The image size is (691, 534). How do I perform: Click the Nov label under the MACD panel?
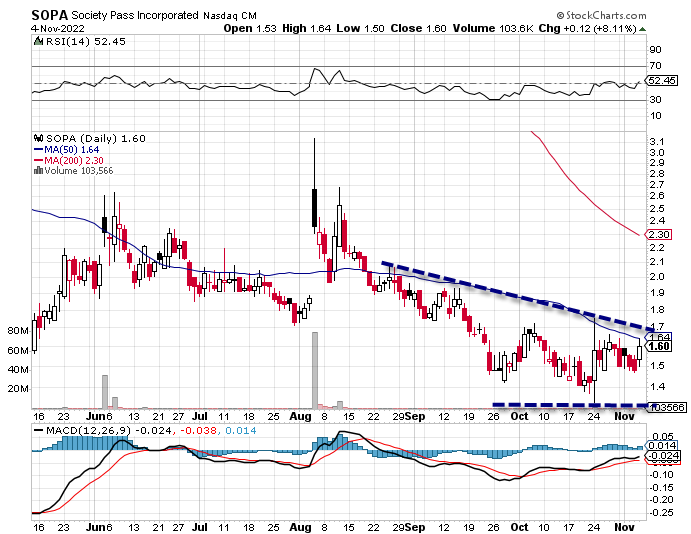pos(624,527)
